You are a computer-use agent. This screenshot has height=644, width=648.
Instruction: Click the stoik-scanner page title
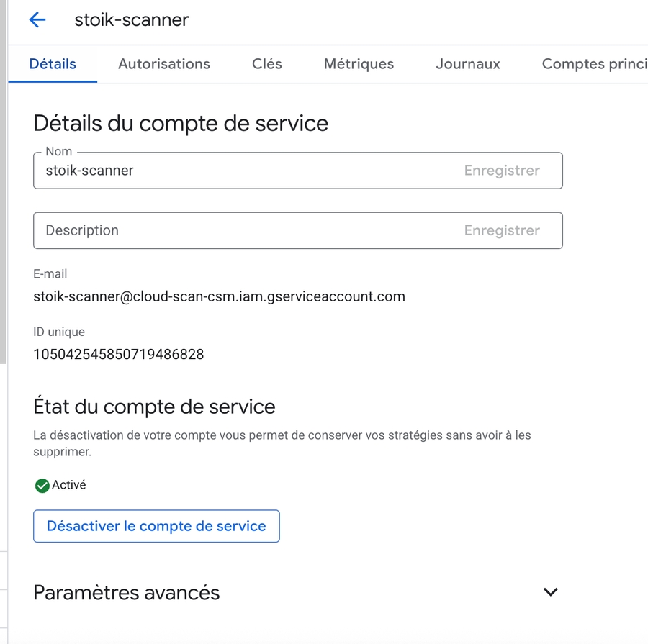click(132, 20)
